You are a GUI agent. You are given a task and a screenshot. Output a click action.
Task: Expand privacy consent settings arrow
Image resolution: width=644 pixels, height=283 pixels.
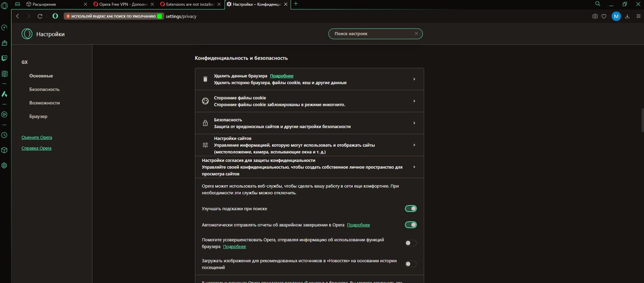(x=414, y=167)
